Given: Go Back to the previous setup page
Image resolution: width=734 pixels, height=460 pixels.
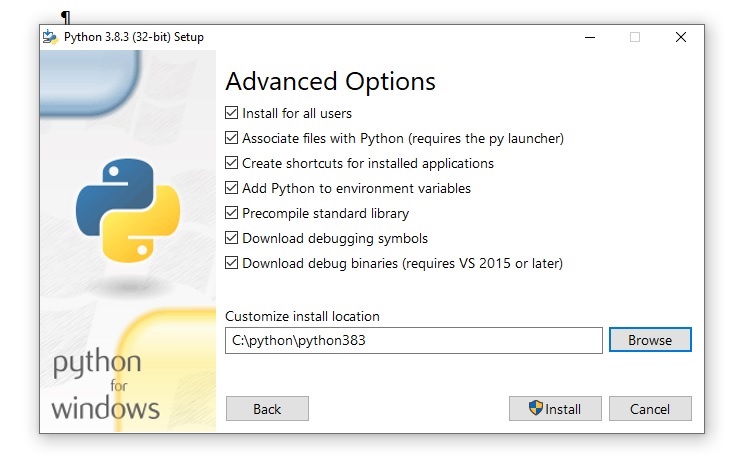Looking at the screenshot, I should 267,409.
